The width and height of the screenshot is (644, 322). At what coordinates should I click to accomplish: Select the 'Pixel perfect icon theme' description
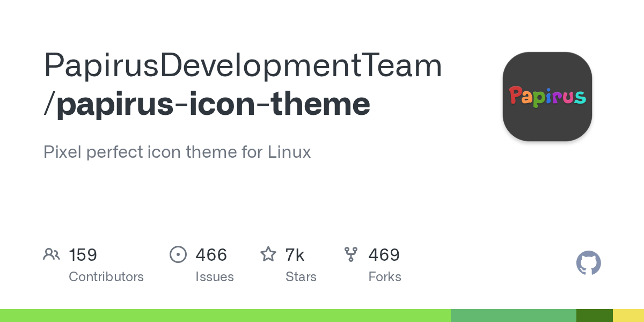tap(177, 152)
